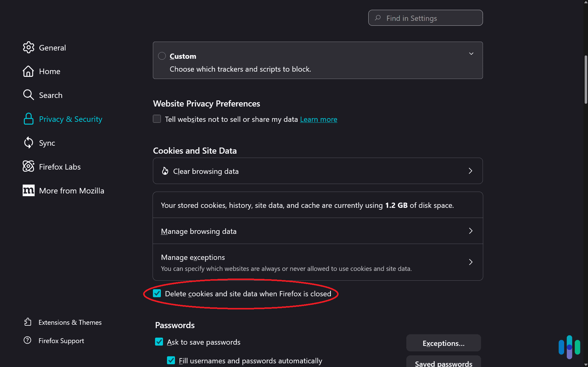Click the Passwords heading
Screen dimensions: 588x367
(175, 325)
